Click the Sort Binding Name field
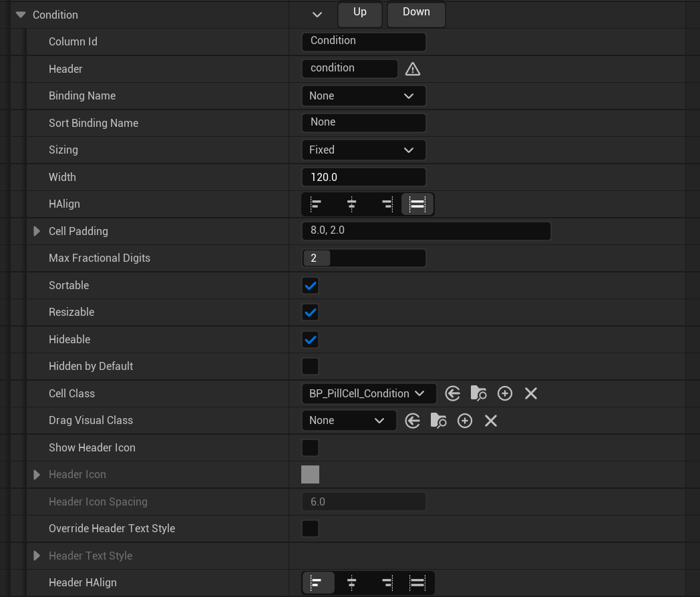Viewport: 700px width, 597px height. tap(364, 123)
